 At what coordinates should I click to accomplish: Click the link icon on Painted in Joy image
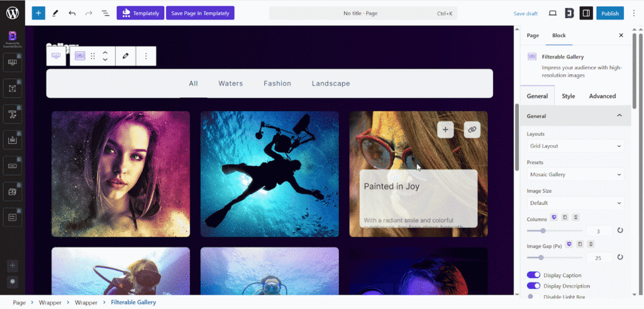point(472,129)
